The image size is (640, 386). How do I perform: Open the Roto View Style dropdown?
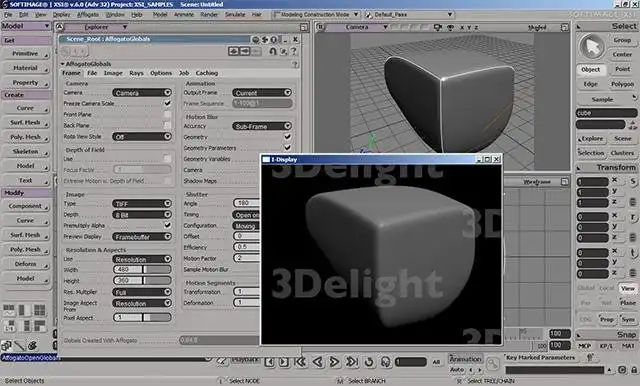142,137
